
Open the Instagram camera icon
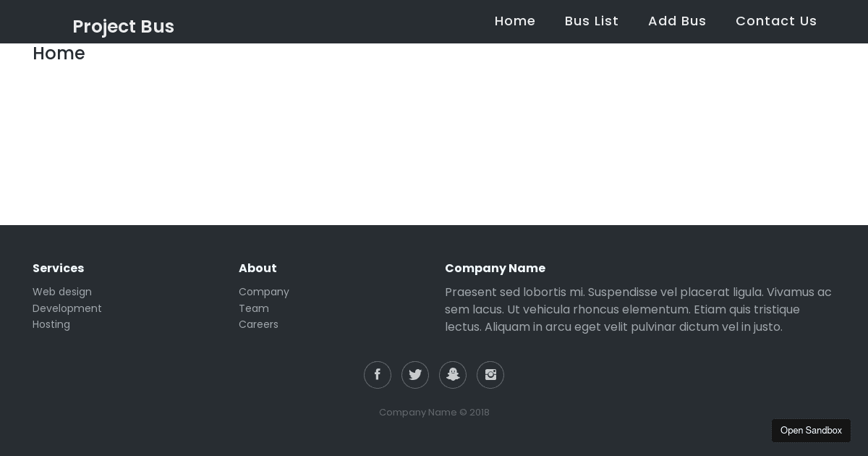490,375
